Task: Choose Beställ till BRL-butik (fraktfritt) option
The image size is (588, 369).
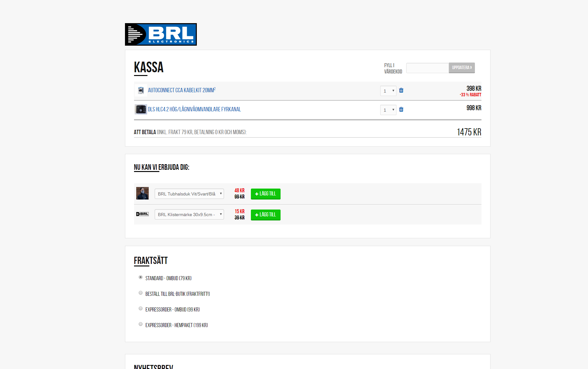Action: 141,293
